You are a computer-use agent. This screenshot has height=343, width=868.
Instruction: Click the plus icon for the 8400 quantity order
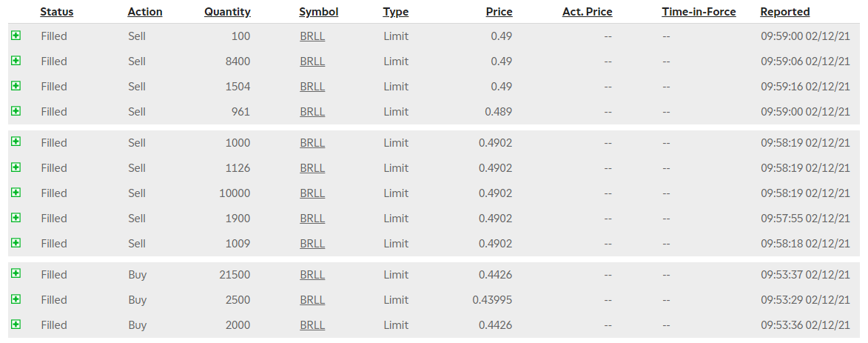16,61
